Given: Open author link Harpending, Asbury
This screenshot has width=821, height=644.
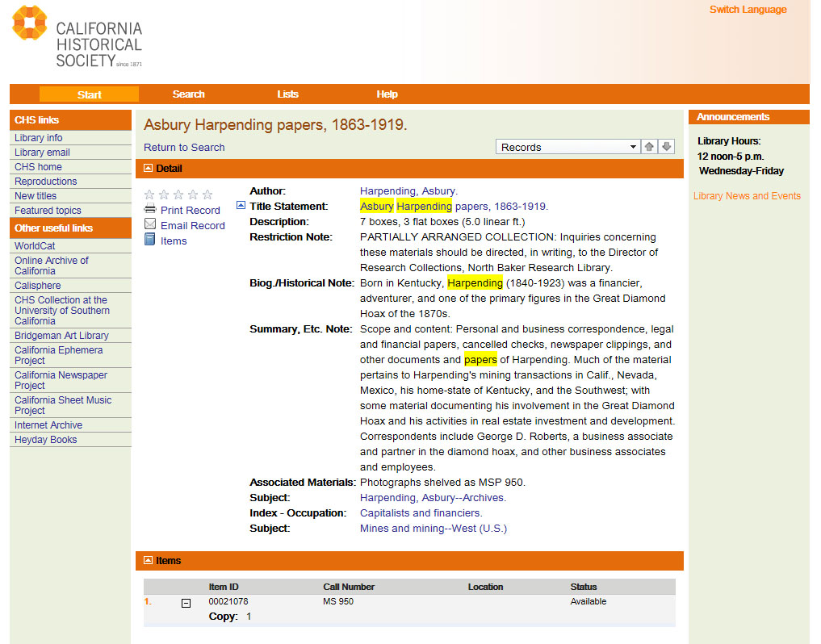Looking at the screenshot, I should (x=409, y=191).
